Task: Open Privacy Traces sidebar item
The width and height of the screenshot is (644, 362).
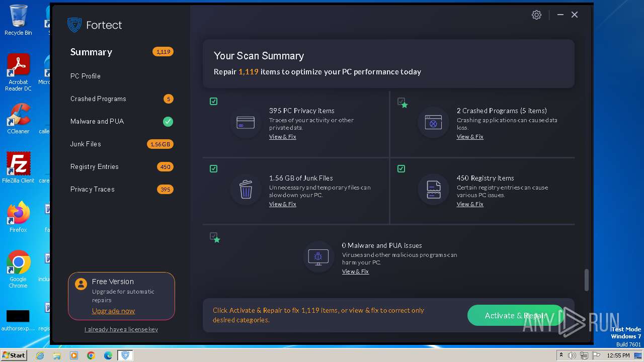Action: pyautogui.click(x=93, y=189)
